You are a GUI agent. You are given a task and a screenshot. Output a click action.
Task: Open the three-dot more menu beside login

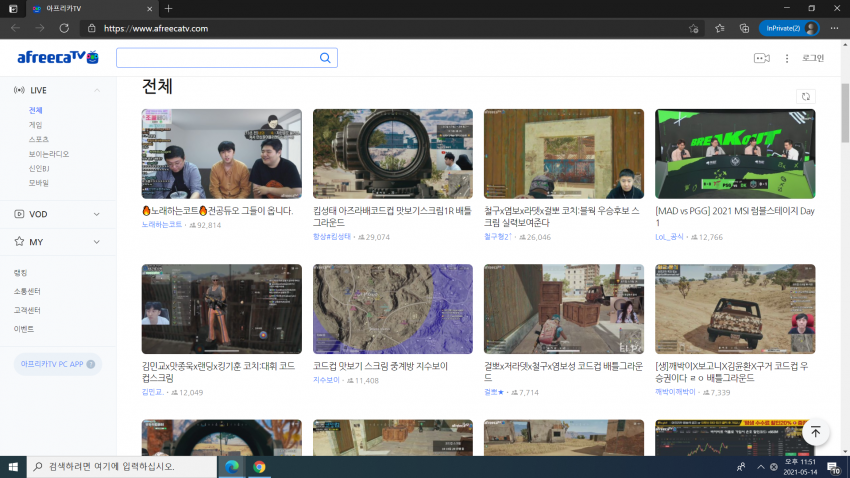(x=787, y=58)
